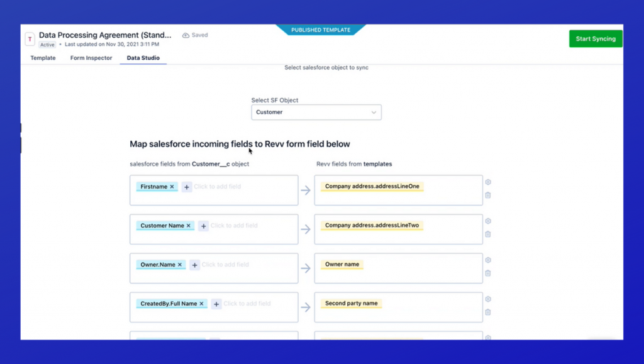Image resolution: width=644 pixels, height=364 pixels.
Task: Select the Company address.addressLineTwo Revv field
Action: [x=372, y=225]
